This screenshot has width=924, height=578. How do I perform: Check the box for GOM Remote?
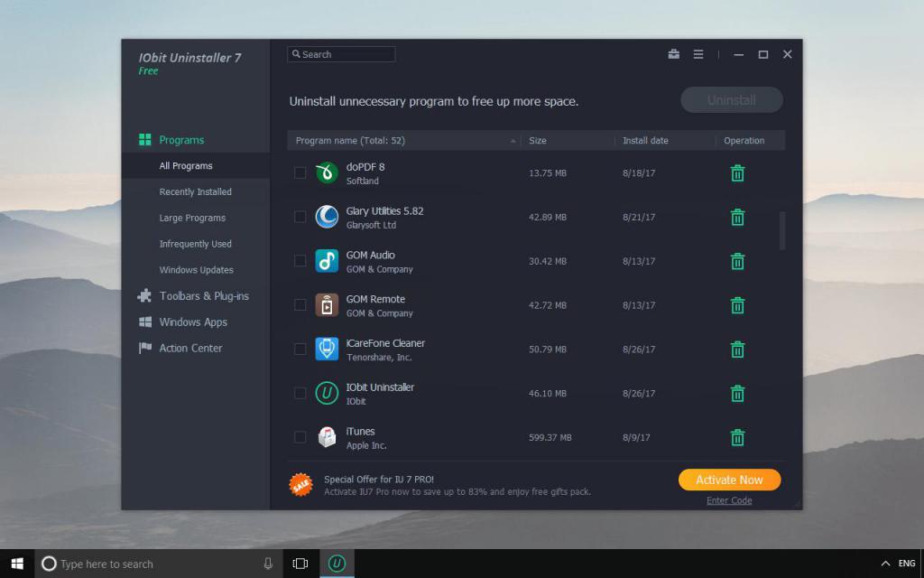pos(300,305)
